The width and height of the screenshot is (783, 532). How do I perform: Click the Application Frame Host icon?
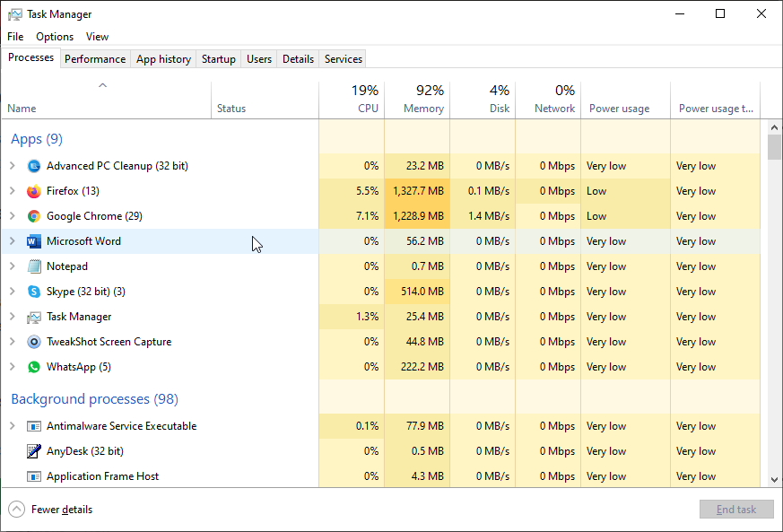34,476
